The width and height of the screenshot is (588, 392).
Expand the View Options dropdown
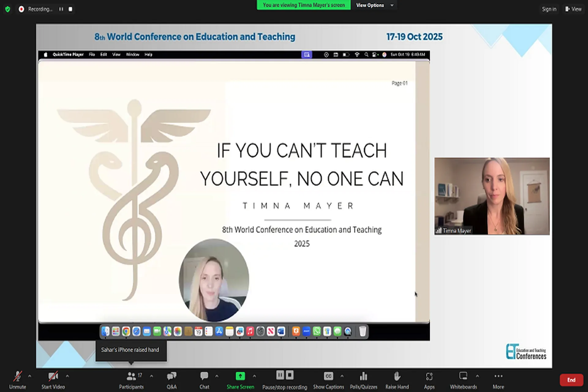[x=374, y=5]
